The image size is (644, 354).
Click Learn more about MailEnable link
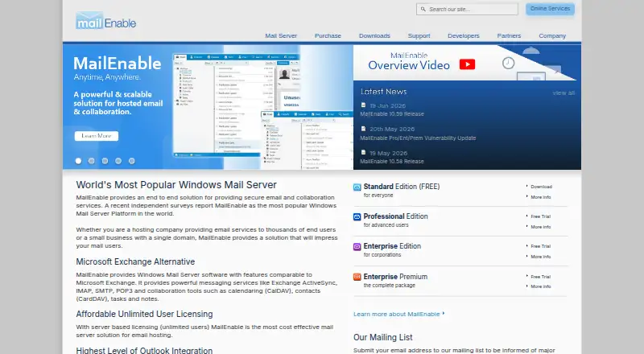click(x=398, y=314)
